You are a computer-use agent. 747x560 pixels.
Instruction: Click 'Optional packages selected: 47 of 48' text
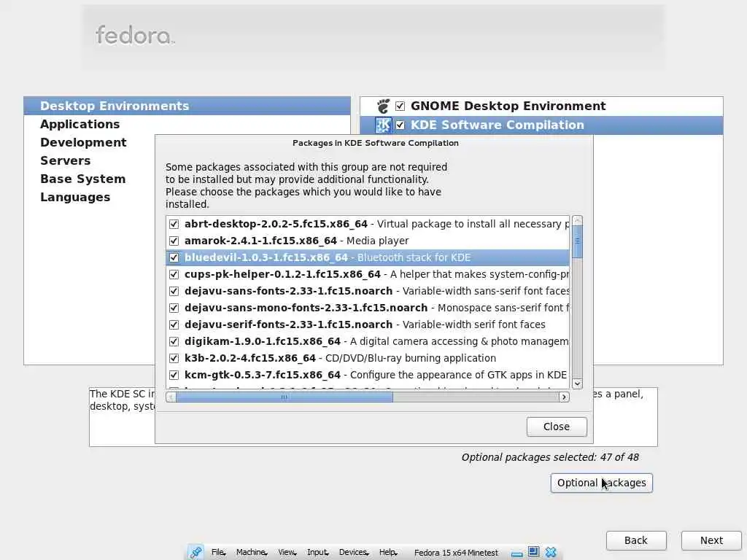coord(550,457)
